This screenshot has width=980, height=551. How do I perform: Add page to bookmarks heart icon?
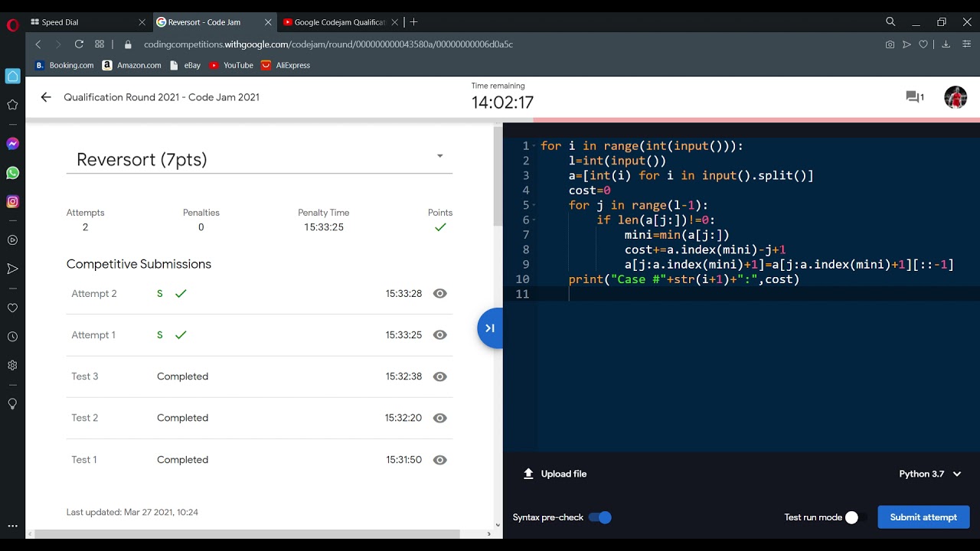(x=923, y=44)
